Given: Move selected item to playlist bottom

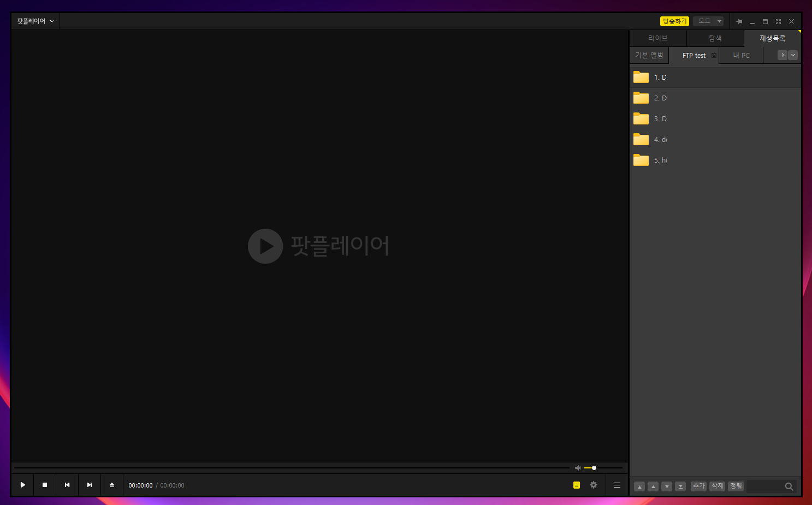Looking at the screenshot, I should (x=680, y=486).
